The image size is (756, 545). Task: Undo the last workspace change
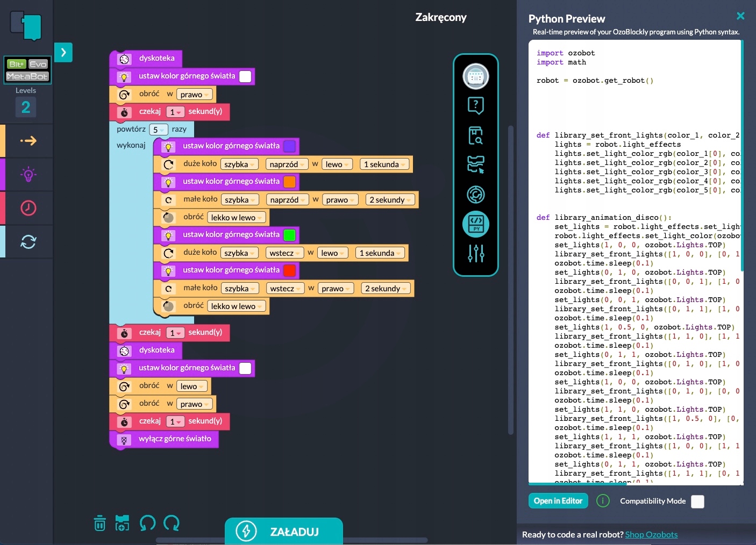pyautogui.click(x=147, y=523)
